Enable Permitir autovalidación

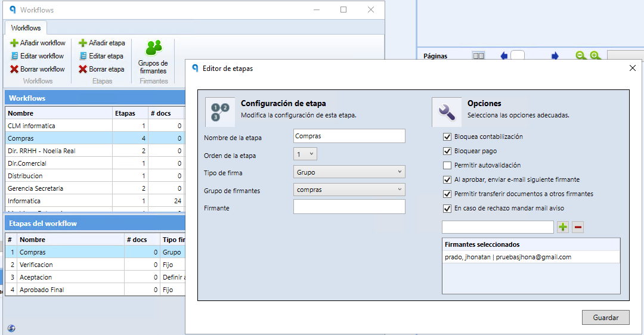(x=447, y=166)
